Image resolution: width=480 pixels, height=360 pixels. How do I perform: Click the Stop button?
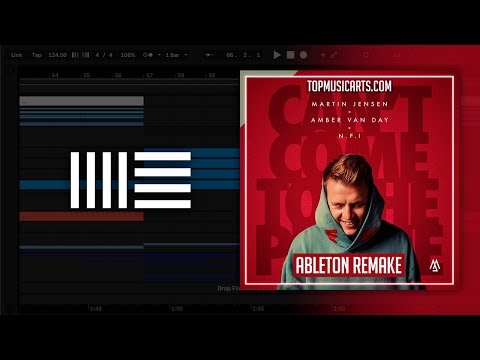pos(291,55)
